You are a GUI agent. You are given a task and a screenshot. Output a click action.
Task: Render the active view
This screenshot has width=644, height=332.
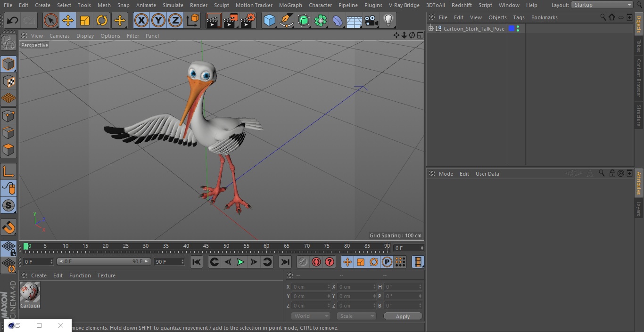[214, 20]
